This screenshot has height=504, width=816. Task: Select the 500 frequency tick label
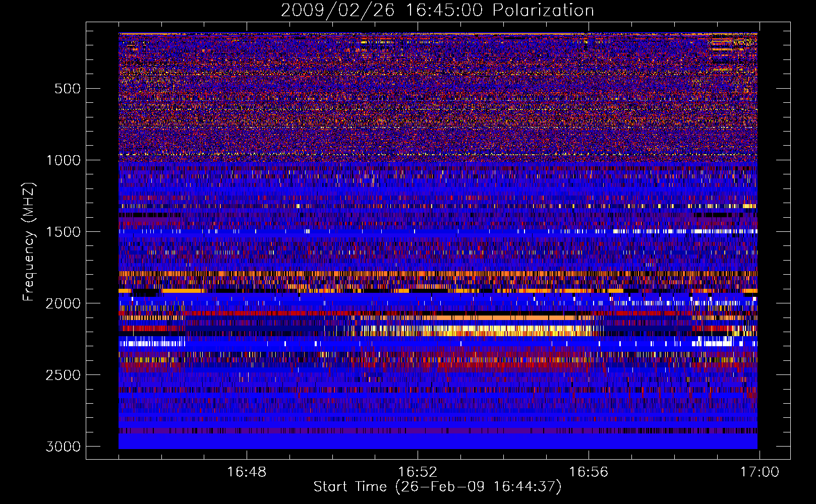coord(68,89)
